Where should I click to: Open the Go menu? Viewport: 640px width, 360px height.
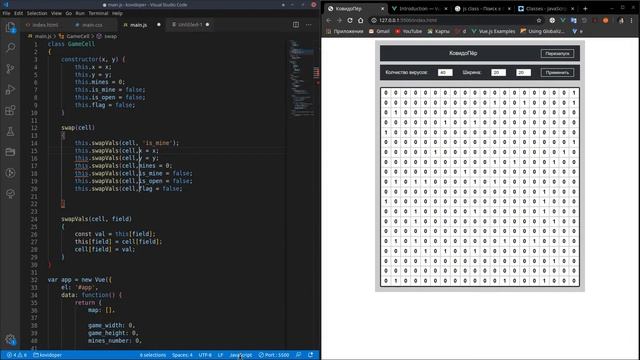(x=69, y=13)
